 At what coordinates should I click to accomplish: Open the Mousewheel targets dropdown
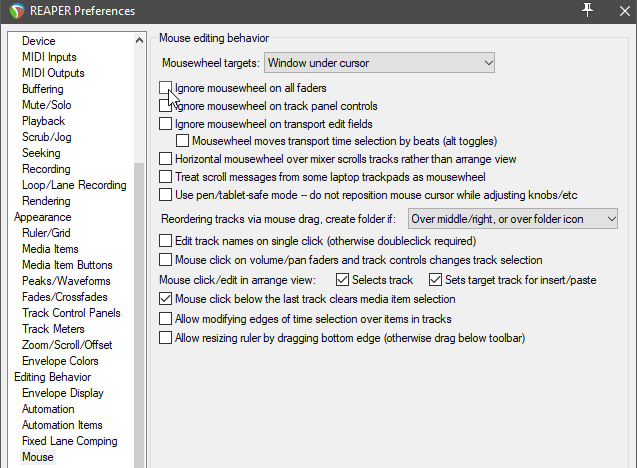379,63
